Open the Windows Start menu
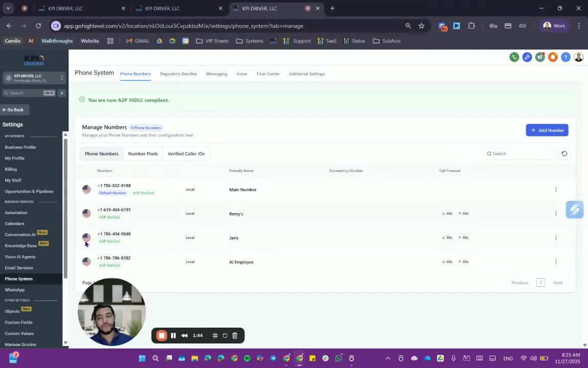588x368 pixels. click(x=142, y=358)
